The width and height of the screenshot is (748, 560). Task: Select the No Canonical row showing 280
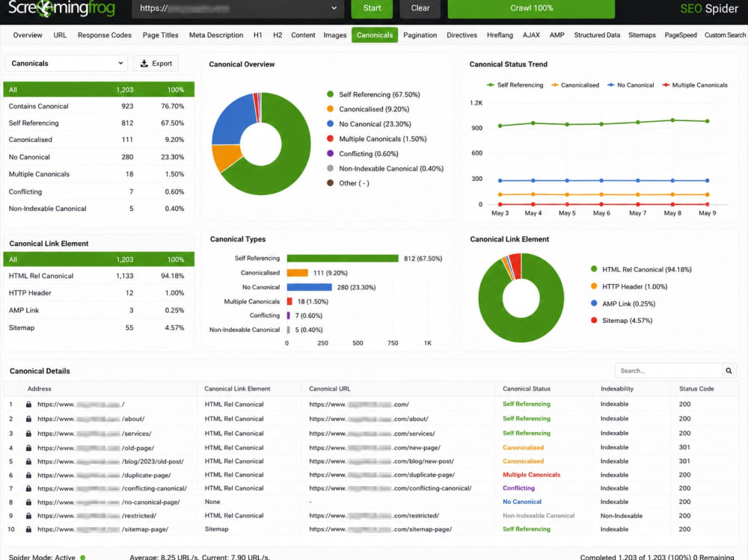tap(99, 157)
